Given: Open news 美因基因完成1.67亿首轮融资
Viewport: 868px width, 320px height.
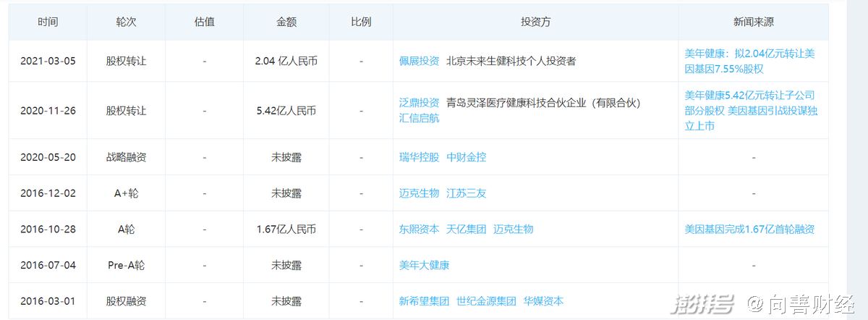Looking at the screenshot, I should [x=750, y=229].
